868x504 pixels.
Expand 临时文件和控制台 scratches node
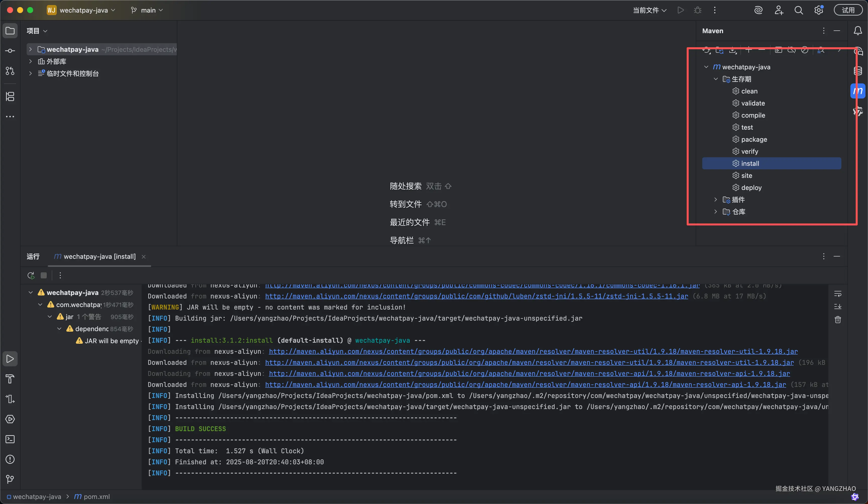(x=30, y=73)
